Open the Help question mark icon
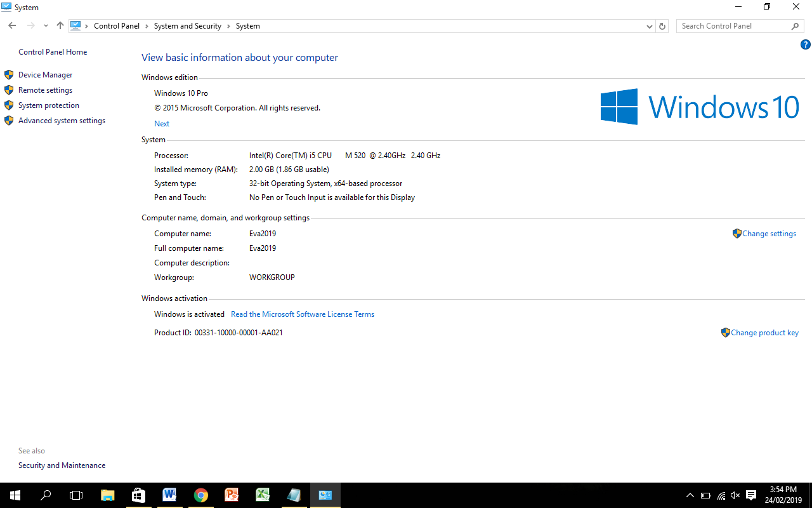Viewport: 812px width, 508px height. pyautogui.click(x=806, y=44)
